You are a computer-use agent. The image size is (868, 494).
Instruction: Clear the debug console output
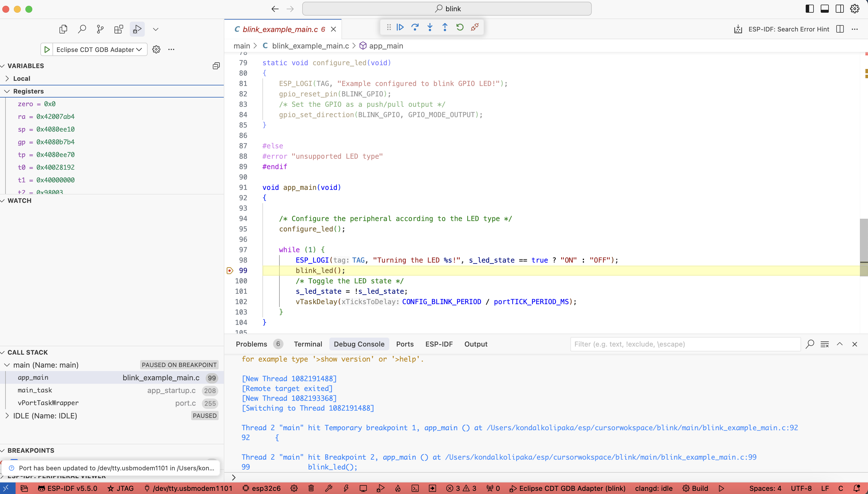[825, 344]
